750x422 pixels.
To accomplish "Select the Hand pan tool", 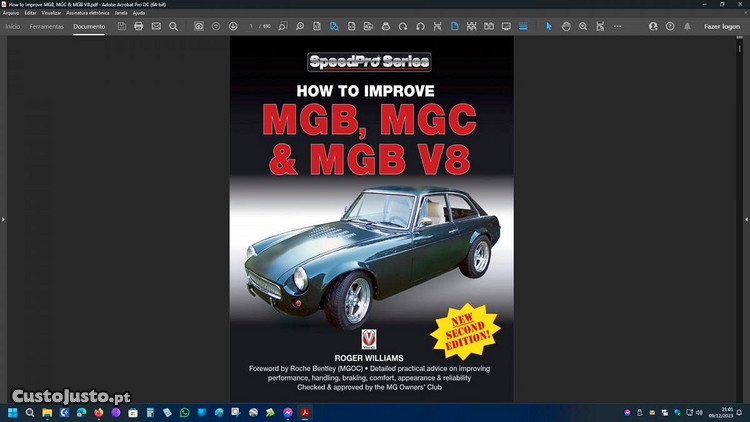I will tap(566, 26).
